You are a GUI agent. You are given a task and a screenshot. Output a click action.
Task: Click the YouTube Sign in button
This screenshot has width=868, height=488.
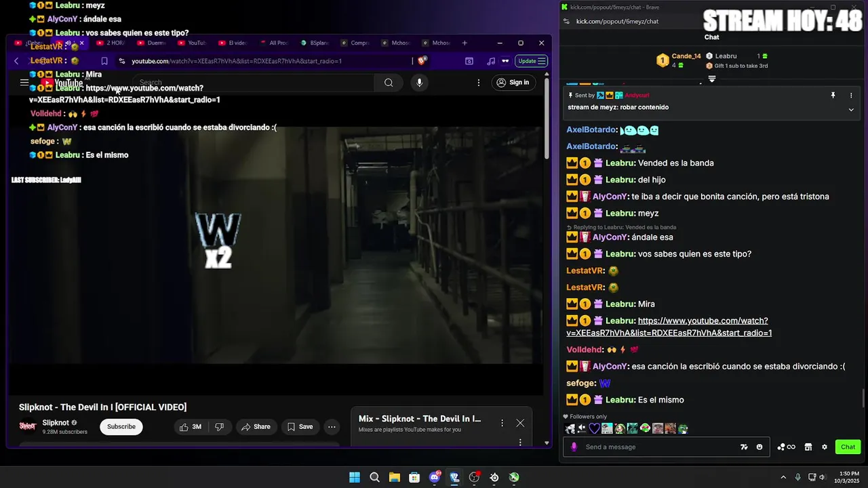tap(513, 83)
